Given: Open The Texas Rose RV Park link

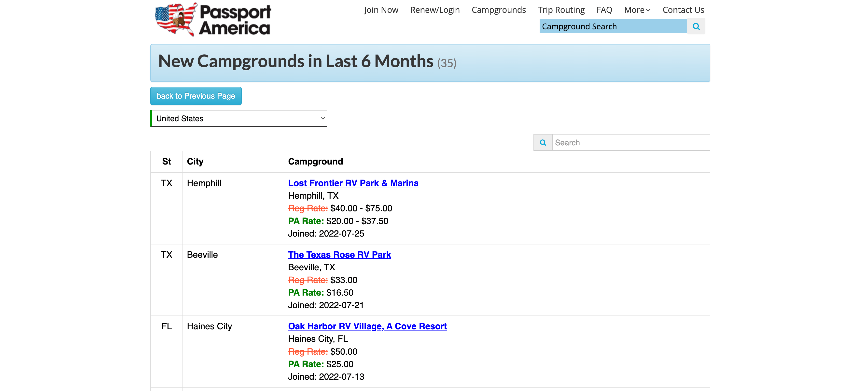Looking at the screenshot, I should coord(339,254).
